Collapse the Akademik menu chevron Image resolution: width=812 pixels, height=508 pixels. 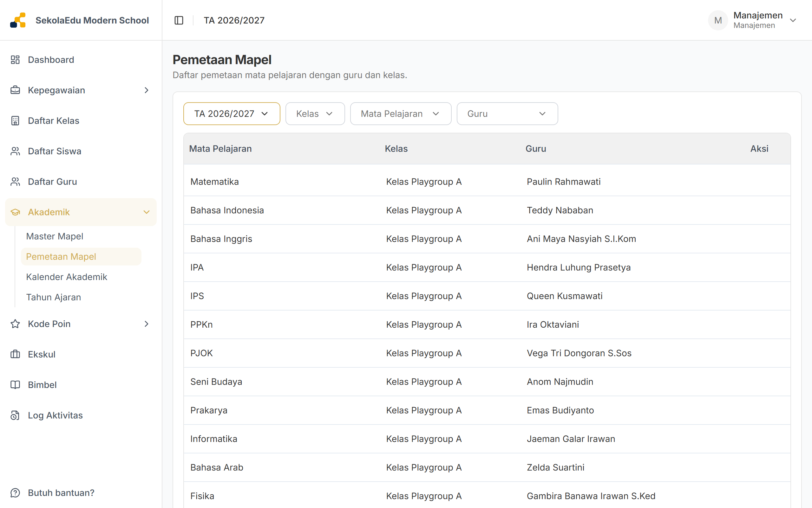click(146, 212)
